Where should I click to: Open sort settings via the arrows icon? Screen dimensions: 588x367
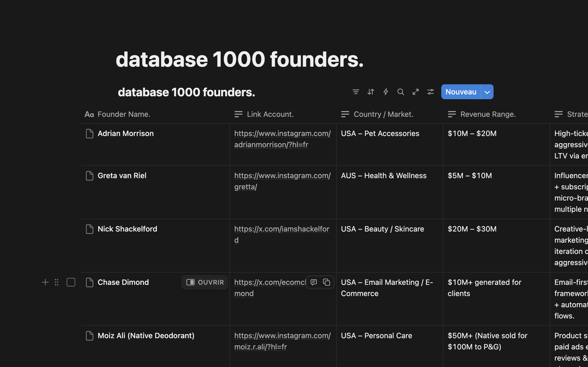click(x=371, y=92)
